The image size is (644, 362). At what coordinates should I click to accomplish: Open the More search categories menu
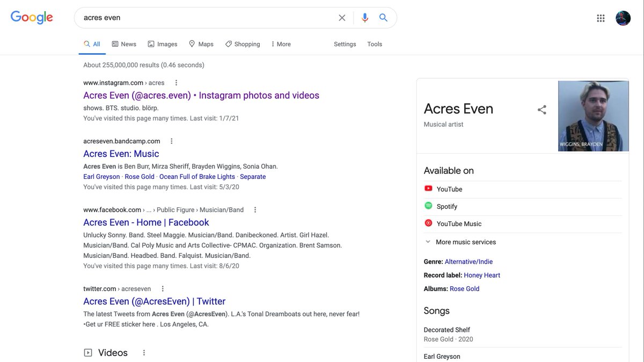[281, 44]
